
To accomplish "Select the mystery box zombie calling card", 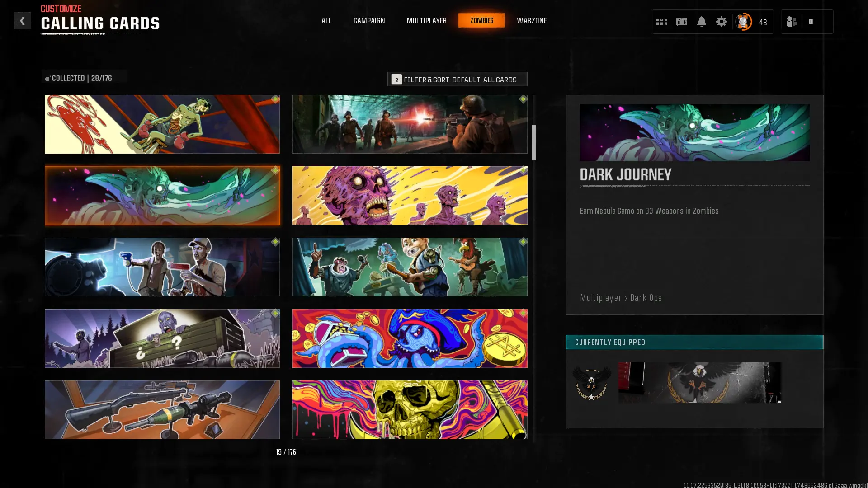I will pos(162,338).
